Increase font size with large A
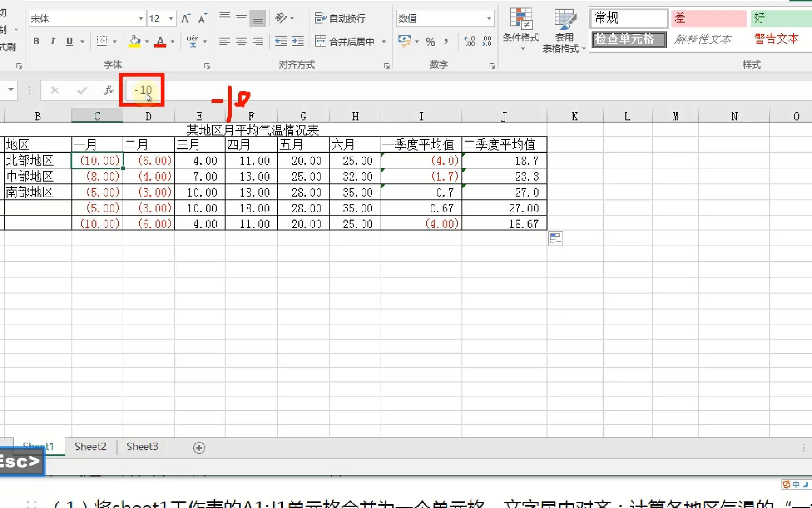Screen dimensions: 812x508 point(186,18)
